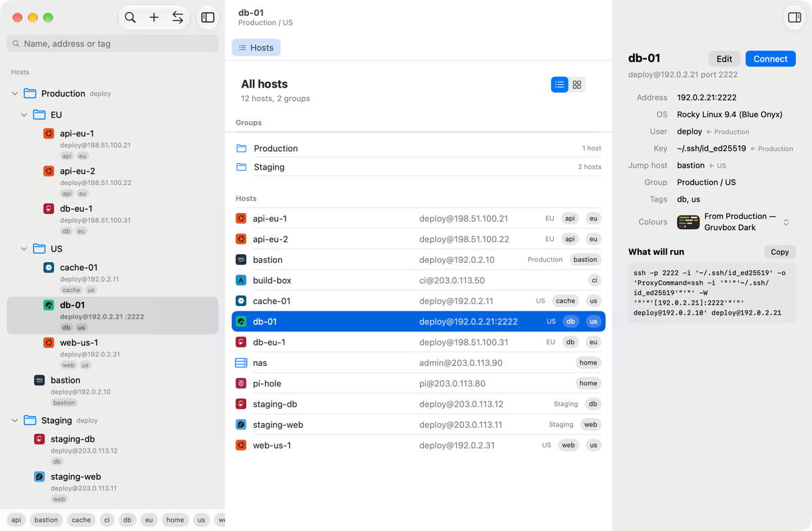The width and height of the screenshot is (812, 531).
Task: Click the Production folder icon in sidebar
Action: click(30, 93)
